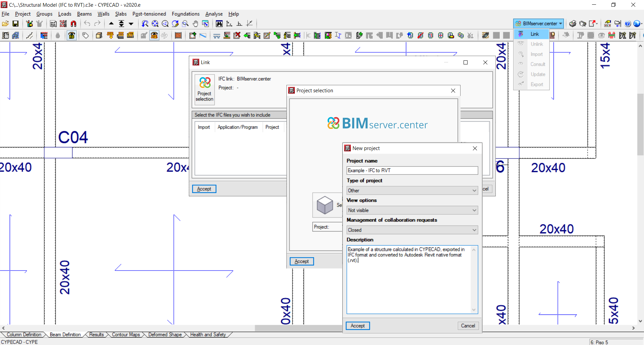
Task: Click the 3D cube icon in Project selection
Action: pyautogui.click(x=325, y=205)
